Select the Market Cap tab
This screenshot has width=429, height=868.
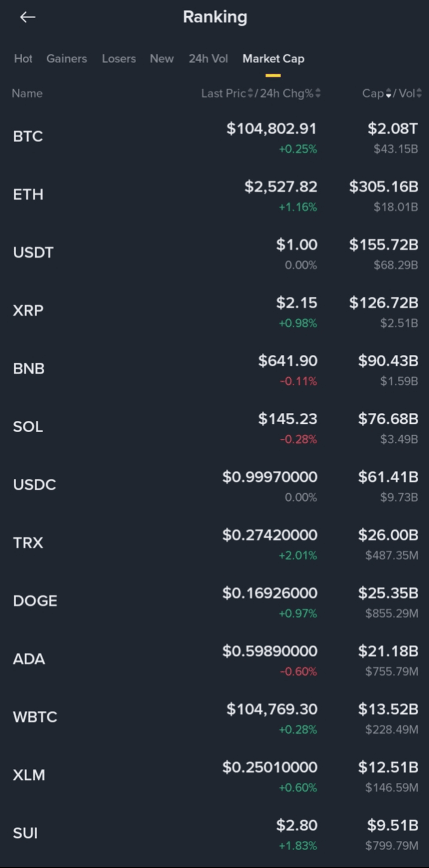273,59
